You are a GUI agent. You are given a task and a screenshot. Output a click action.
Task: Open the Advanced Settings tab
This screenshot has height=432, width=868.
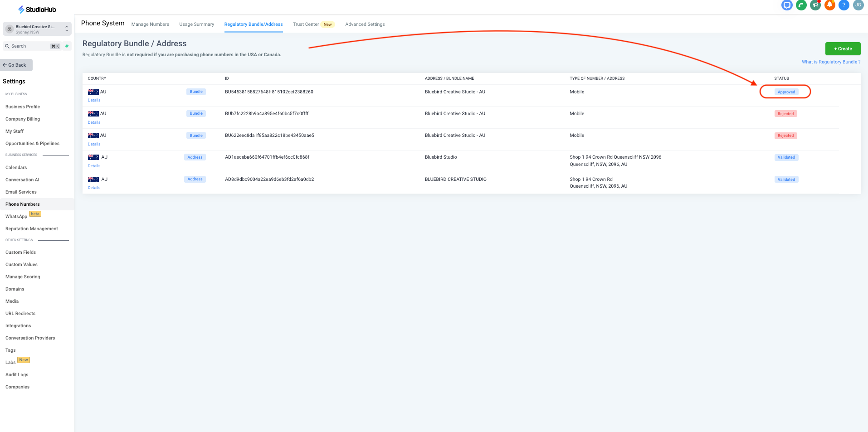pos(365,24)
